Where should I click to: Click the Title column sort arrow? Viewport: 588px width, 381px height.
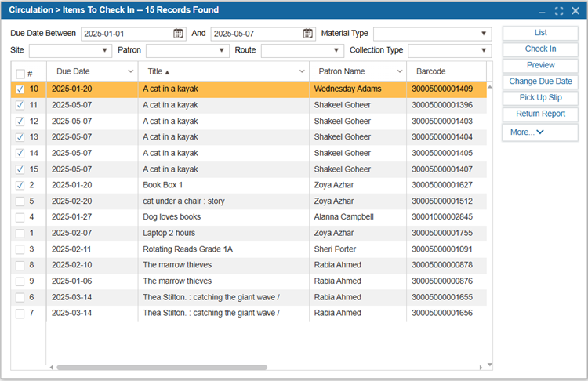(x=167, y=72)
